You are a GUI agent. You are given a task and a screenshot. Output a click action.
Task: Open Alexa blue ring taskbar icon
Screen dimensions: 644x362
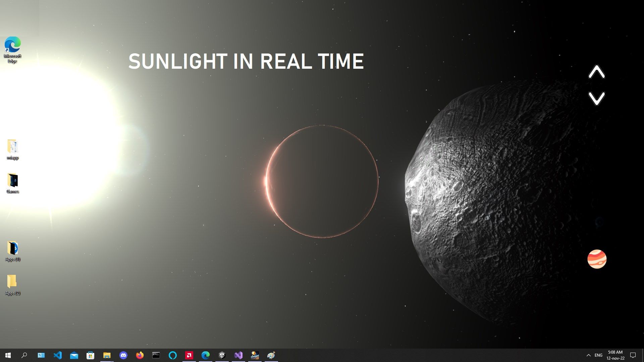pyautogui.click(x=172, y=355)
